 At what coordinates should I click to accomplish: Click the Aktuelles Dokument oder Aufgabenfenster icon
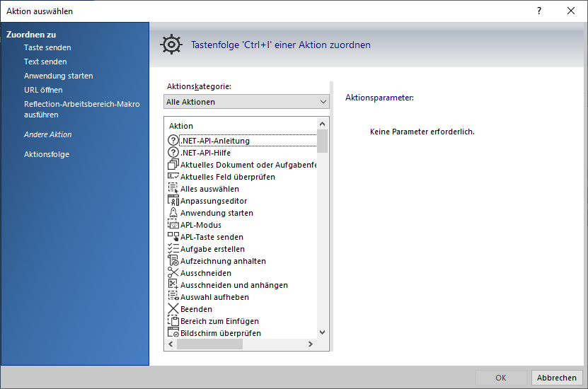[x=173, y=165]
